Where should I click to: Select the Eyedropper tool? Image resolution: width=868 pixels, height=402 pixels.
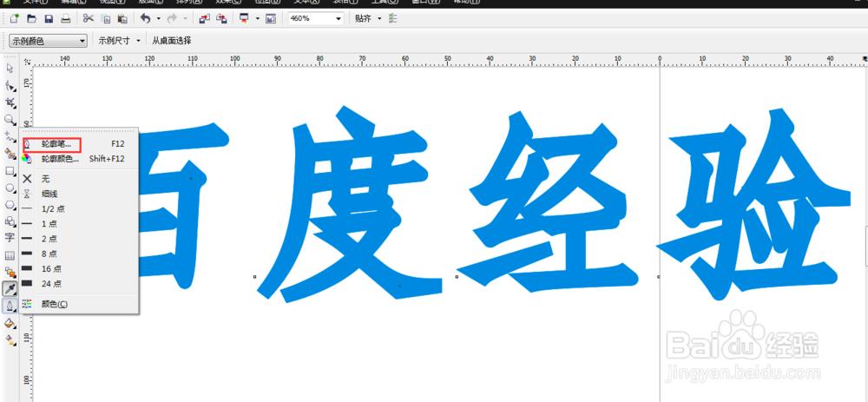pyautogui.click(x=10, y=289)
